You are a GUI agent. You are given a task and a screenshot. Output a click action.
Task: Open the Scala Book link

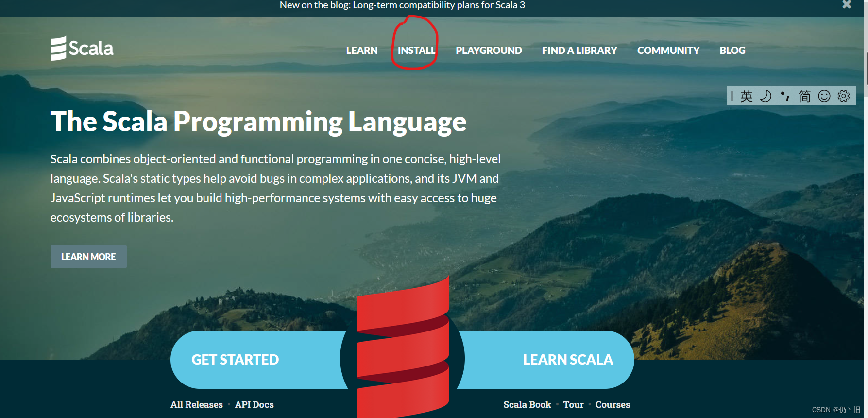pos(527,404)
